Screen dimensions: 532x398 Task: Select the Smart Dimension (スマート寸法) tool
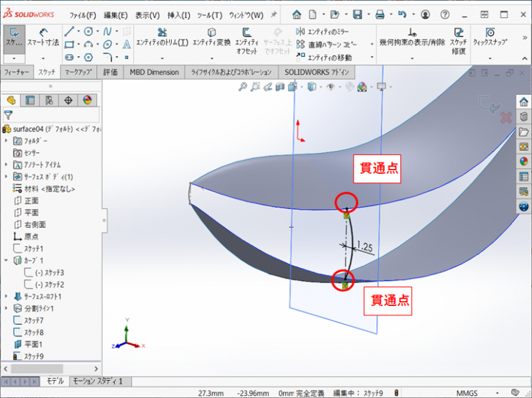tap(43, 37)
